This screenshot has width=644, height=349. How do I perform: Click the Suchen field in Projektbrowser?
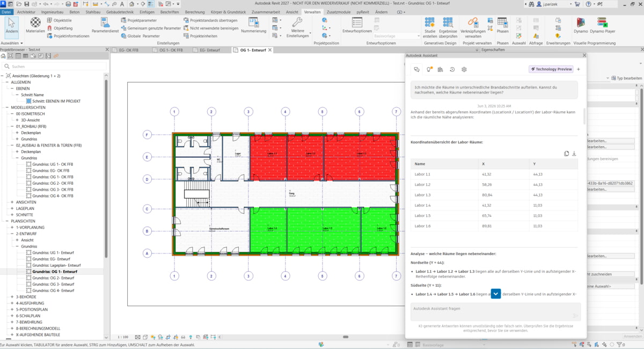(54, 67)
